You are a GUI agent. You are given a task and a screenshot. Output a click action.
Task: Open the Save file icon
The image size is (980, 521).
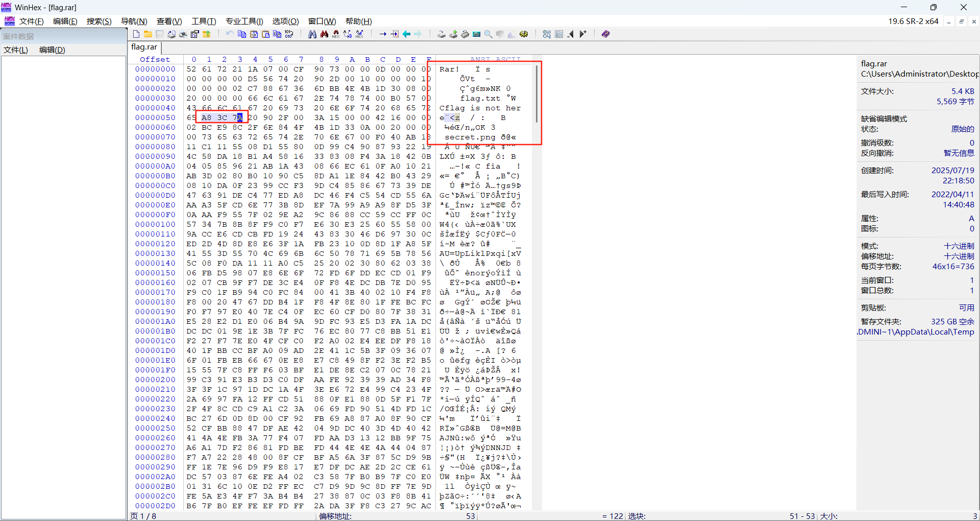pyautogui.click(x=159, y=34)
